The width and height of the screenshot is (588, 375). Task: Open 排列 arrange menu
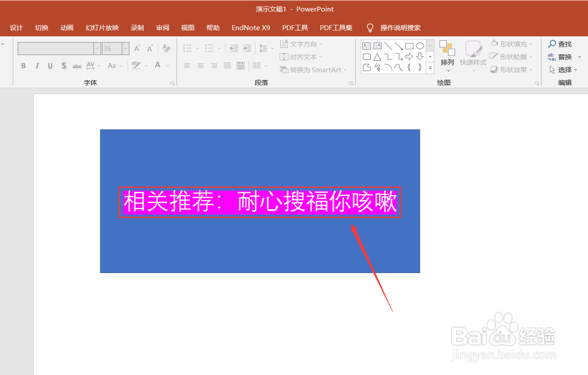tap(447, 57)
